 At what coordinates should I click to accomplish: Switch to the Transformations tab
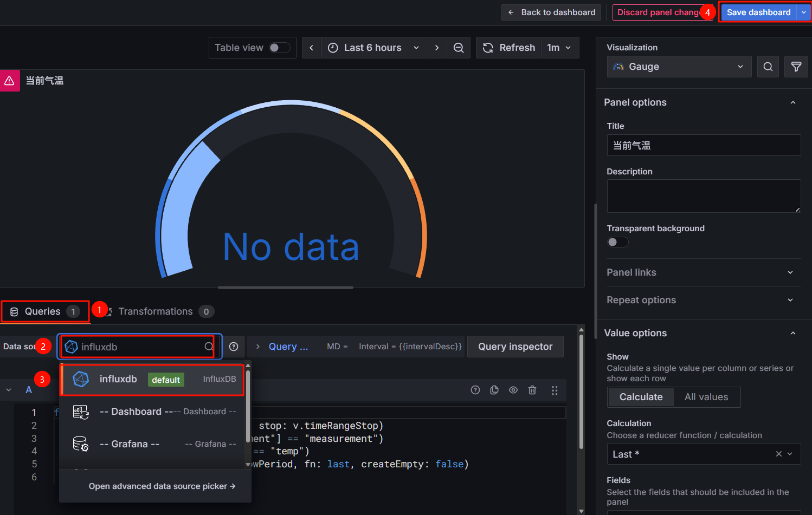click(x=156, y=311)
